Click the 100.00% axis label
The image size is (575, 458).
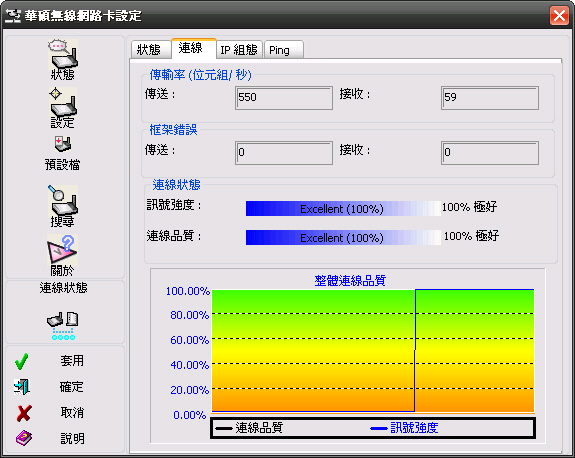[188, 291]
